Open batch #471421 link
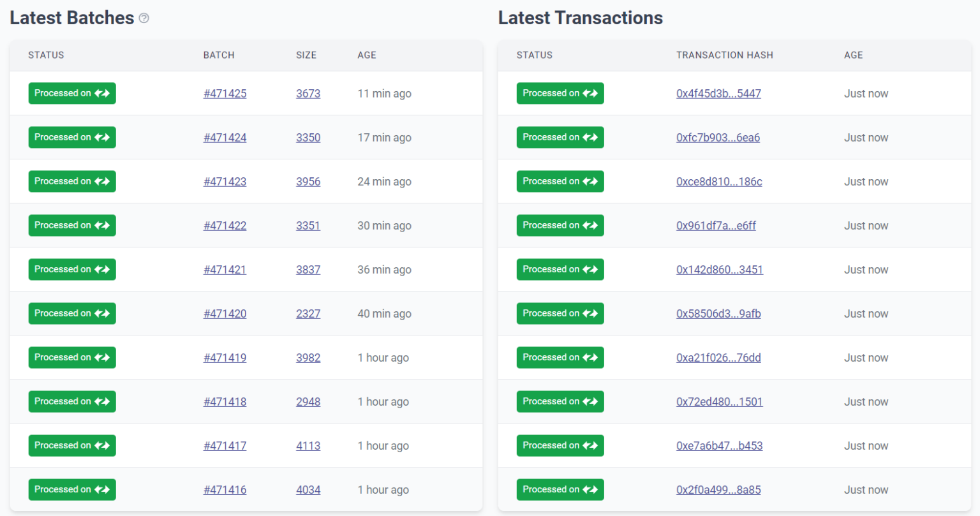 (x=225, y=270)
